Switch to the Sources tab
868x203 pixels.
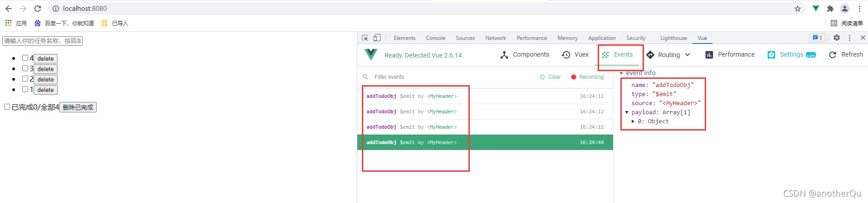click(x=465, y=38)
